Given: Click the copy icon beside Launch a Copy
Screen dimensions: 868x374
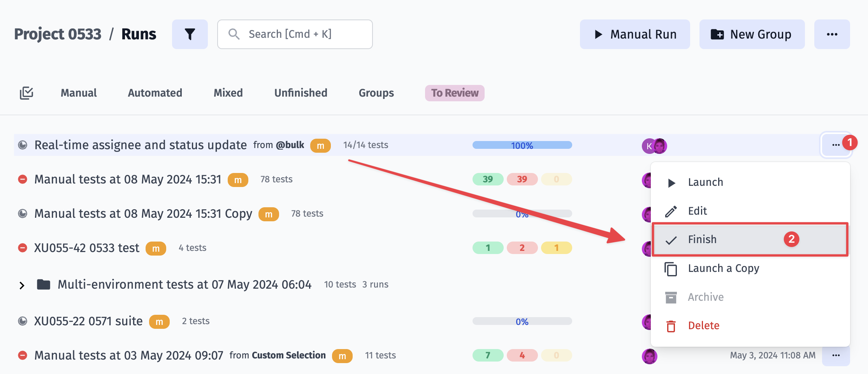Looking at the screenshot, I should point(671,269).
